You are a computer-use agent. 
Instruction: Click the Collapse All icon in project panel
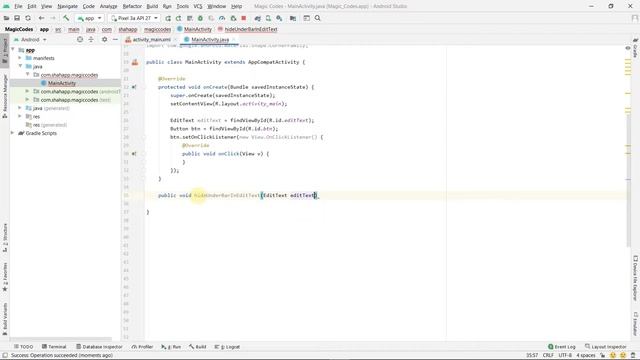(91, 39)
